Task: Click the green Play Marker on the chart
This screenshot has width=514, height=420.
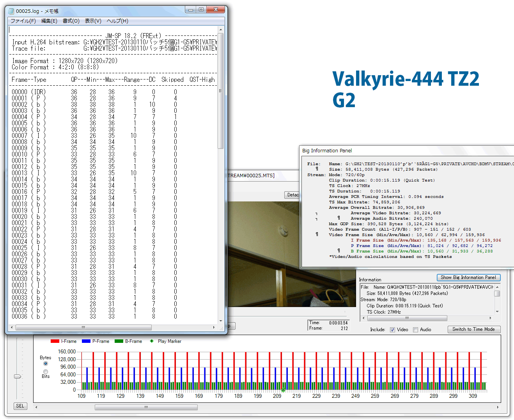Action: click(x=283, y=390)
